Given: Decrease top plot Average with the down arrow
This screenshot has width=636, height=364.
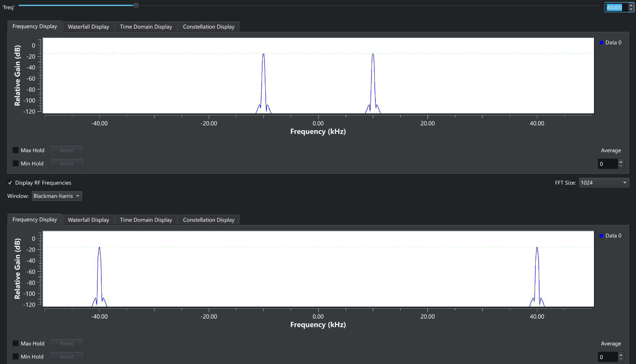Looking at the screenshot, I should [x=621, y=166].
